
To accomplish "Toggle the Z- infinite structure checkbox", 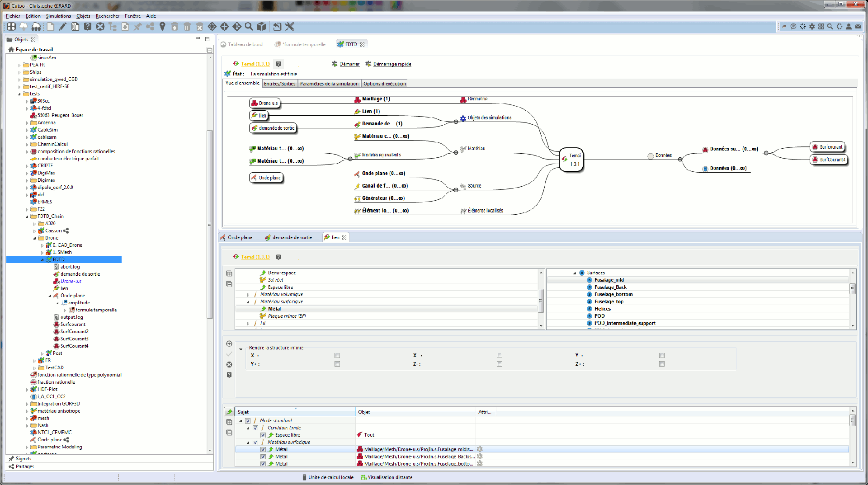I will click(x=500, y=364).
